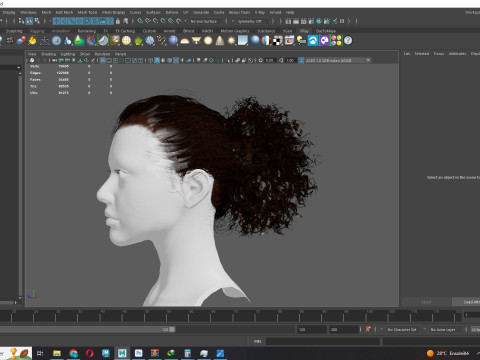The width and height of the screenshot is (480, 360).
Task: Open the ACES view transform dropdown arrow
Action: click(368, 60)
